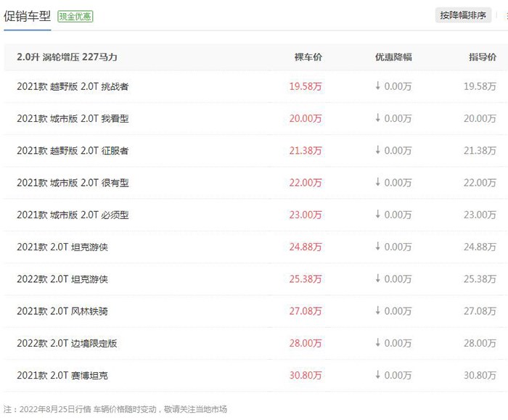Click the 现金优惠 green tag
Image resolution: width=508 pixels, height=420 pixels.
tap(75, 17)
